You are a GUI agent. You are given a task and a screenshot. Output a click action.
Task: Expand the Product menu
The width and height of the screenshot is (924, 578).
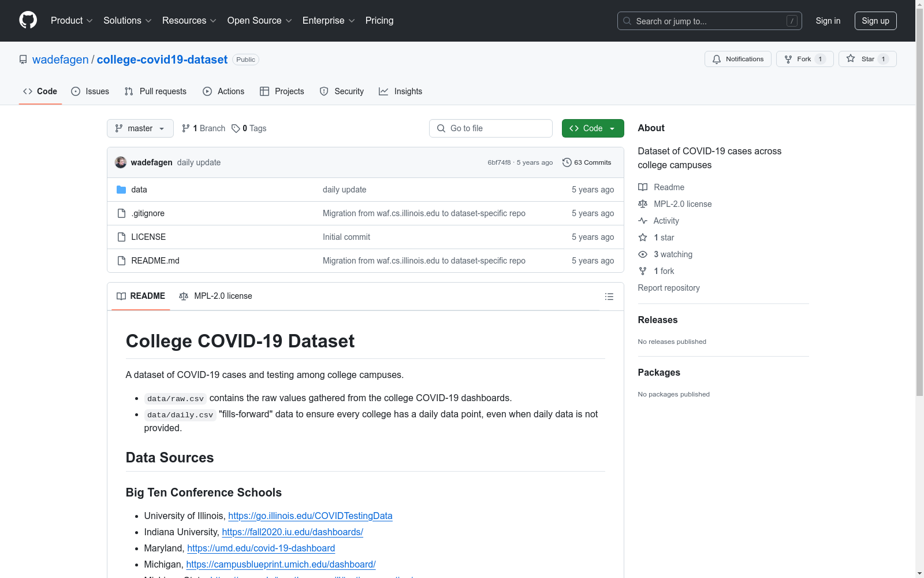coord(72,20)
